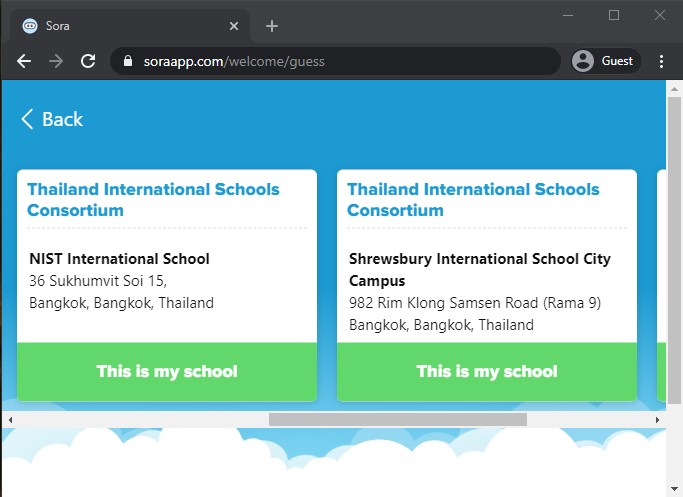Click the browser forward arrow
This screenshot has width=683, height=497.
pos(56,61)
